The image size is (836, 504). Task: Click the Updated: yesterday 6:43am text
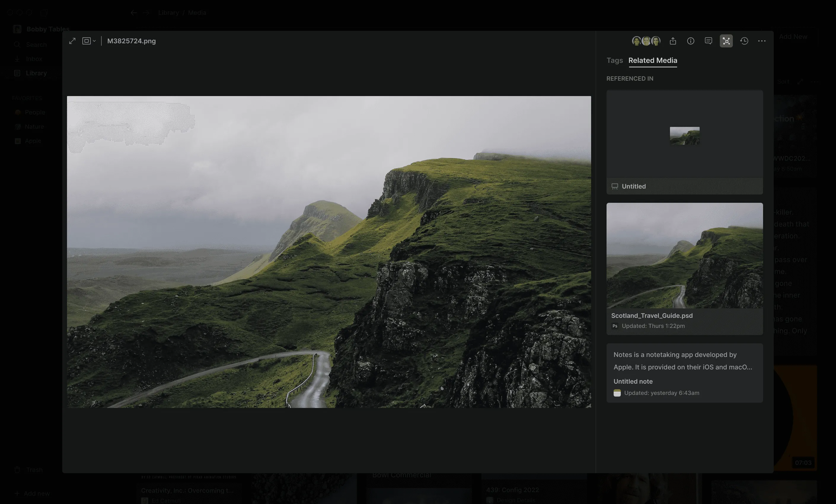pyautogui.click(x=662, y=393)
